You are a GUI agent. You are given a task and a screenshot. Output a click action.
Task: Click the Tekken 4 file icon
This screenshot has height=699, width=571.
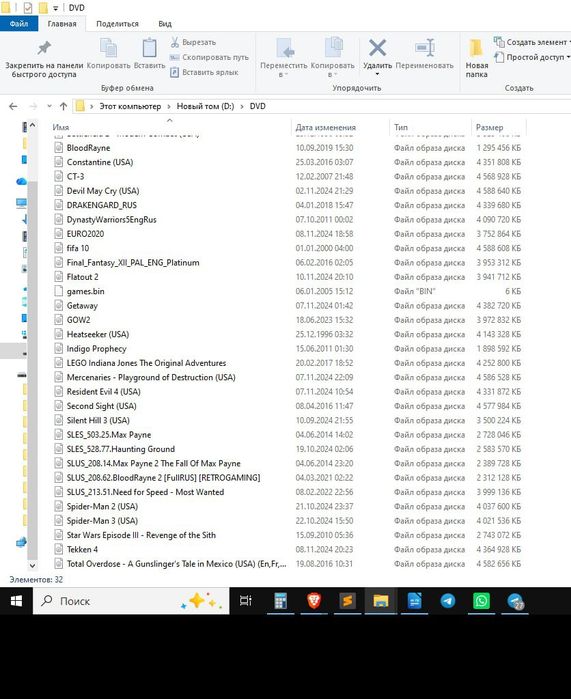(58, 549)
